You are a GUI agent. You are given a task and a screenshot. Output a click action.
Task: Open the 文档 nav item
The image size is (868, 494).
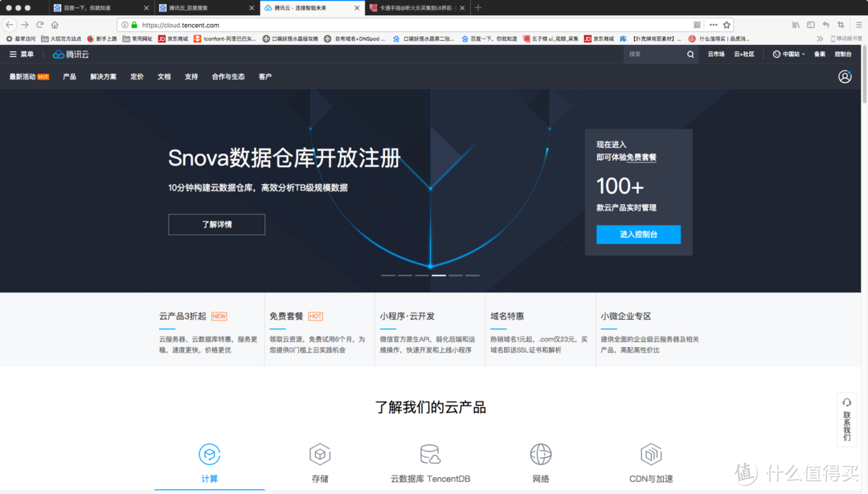pyautogui.click(x=165, y=77)
